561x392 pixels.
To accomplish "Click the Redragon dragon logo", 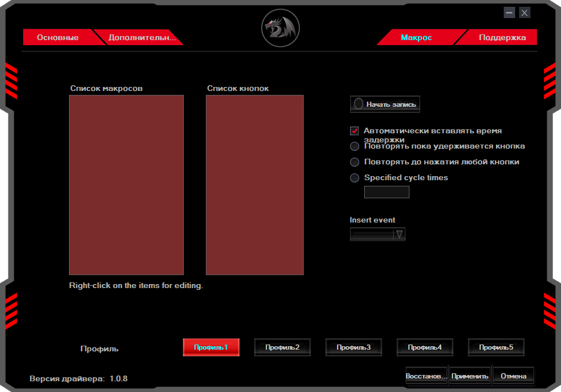I will pos(280,28).
